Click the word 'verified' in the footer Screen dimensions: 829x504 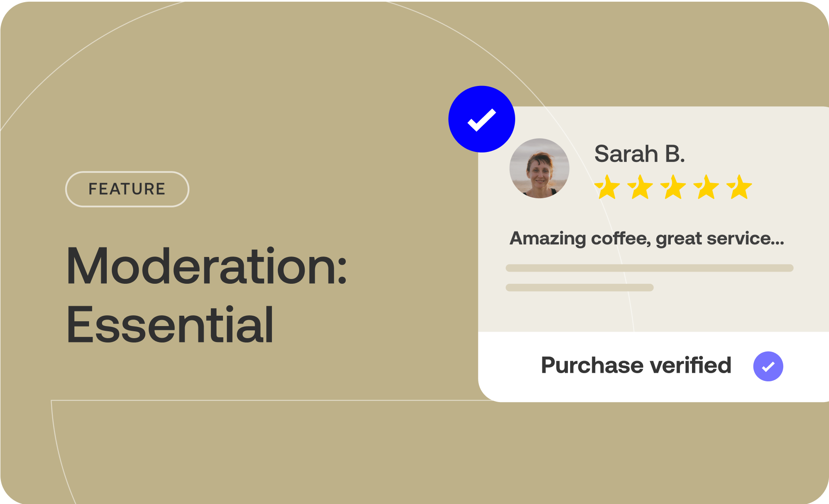tap(690, 365)
